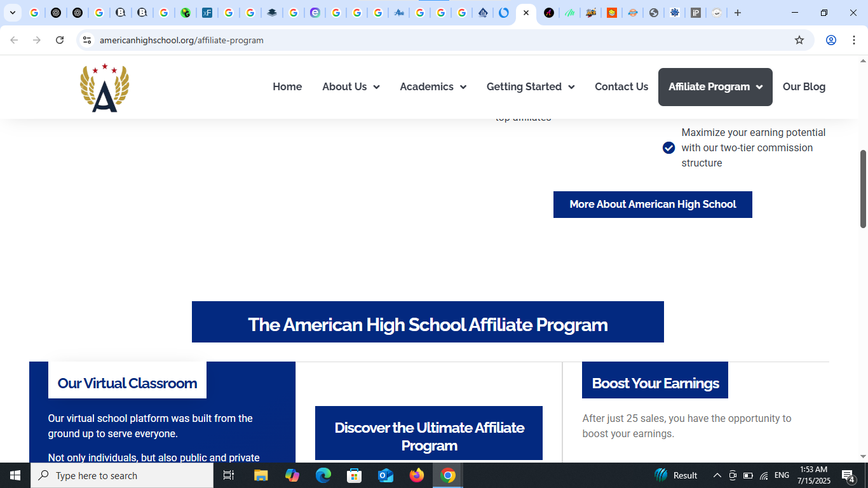Go back using the browser back arrow
The width and height of the screenshot is (868, 488).
point(14,40)
